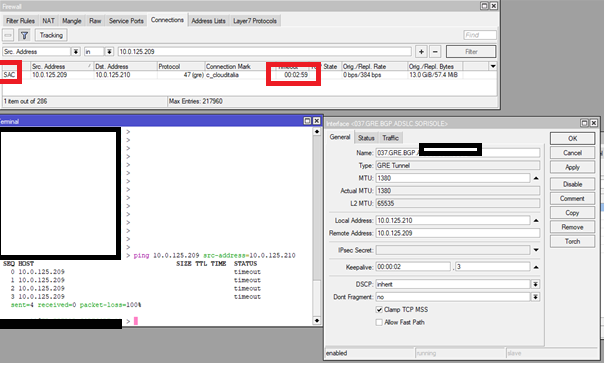Select connection row cell 10.0.125.210
608x366 pixels.
click(x=113, y=75)
